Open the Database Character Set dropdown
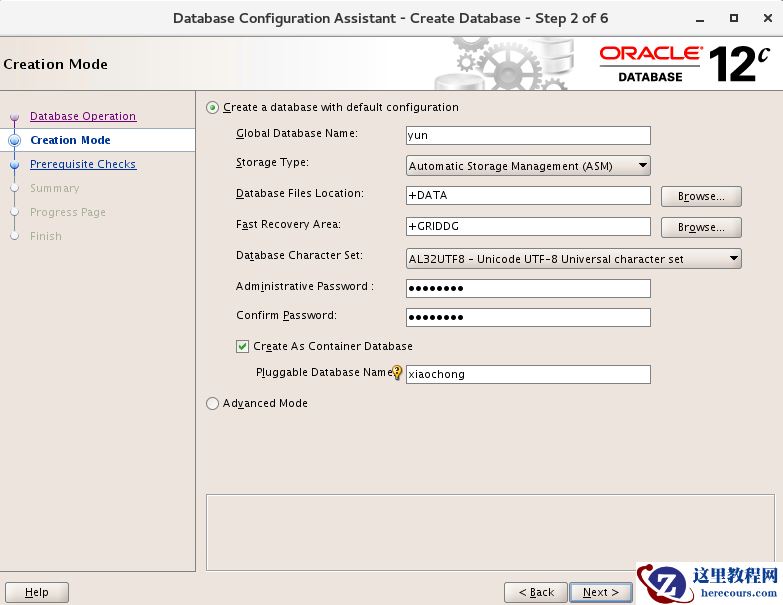The width and height of the screenshot is (783, 605). [x=574, y=259]
